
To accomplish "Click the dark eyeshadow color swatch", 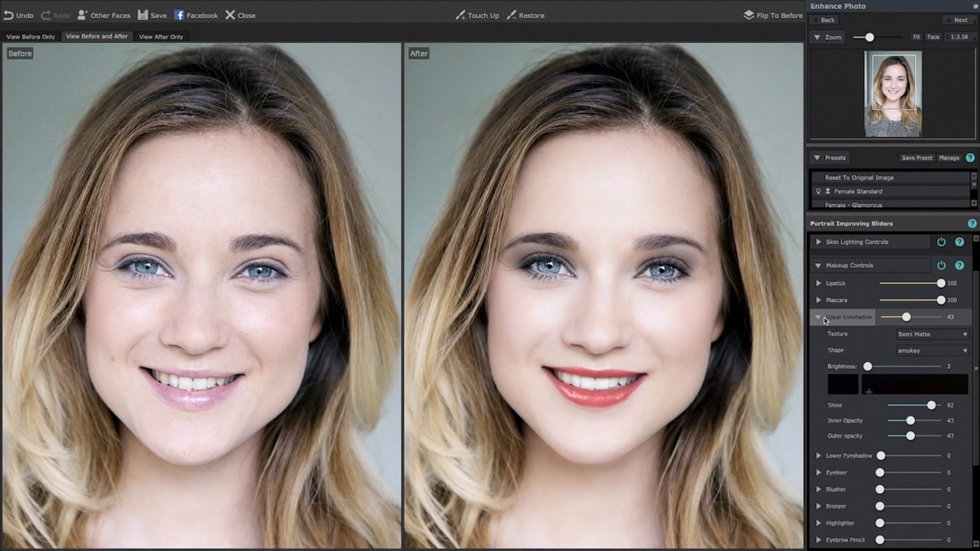I will pos(843,384).
